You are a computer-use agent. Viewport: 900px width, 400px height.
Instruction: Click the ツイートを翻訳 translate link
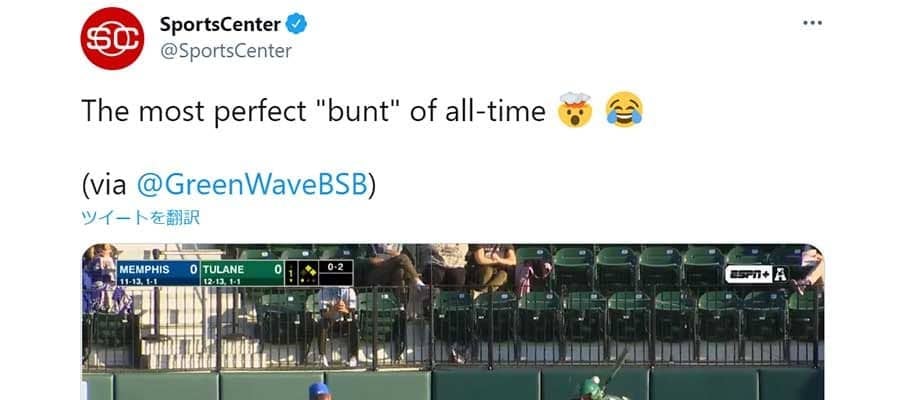tap(141, 217)
